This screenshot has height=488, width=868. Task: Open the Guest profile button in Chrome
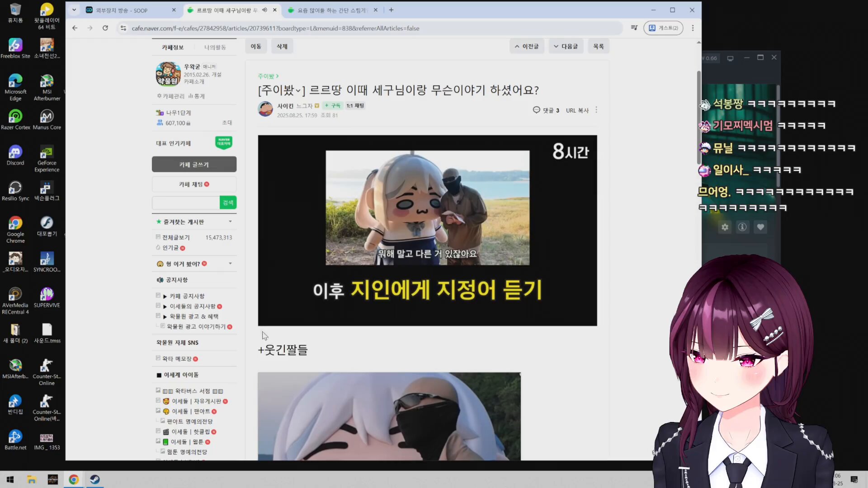click(x=663, y=28)
